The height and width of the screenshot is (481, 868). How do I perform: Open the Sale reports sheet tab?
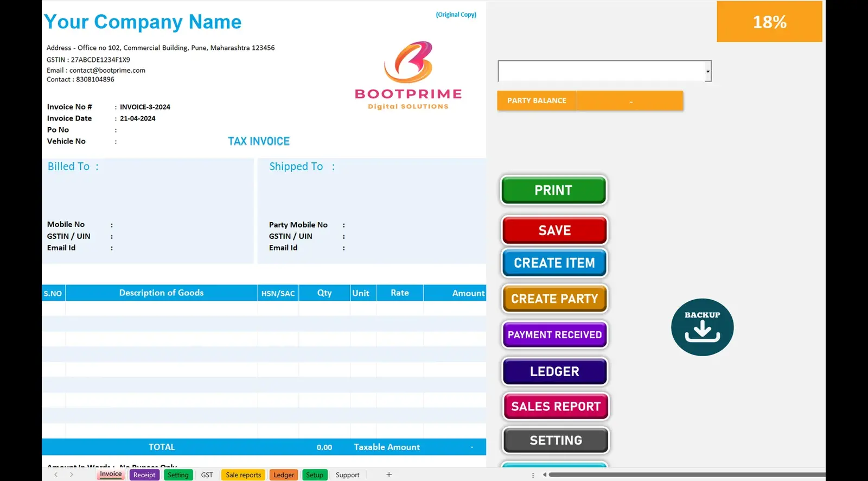pos(243,475)
